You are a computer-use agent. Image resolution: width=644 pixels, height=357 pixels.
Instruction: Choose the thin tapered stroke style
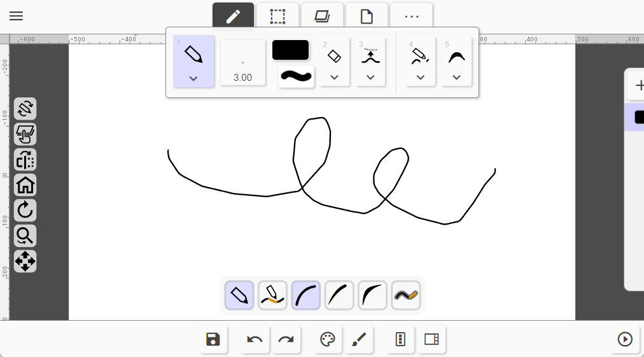(x=339, y=295)
